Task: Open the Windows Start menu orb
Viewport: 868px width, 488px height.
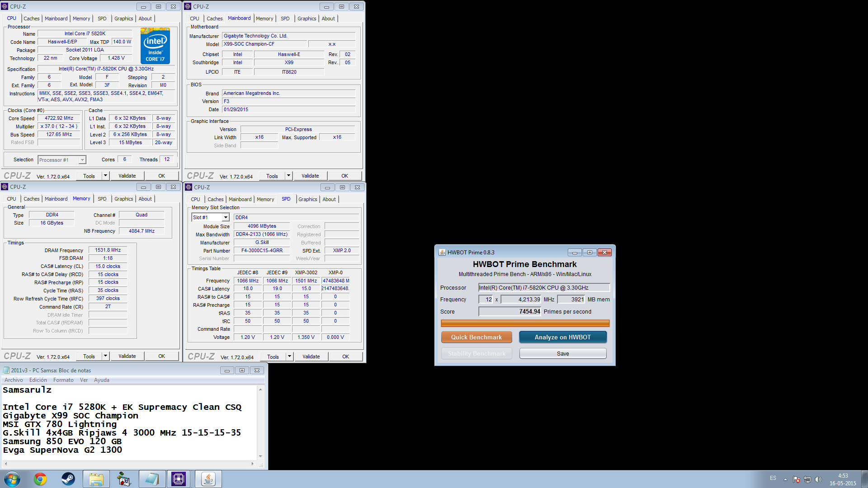Action: (x=12, y=479)
